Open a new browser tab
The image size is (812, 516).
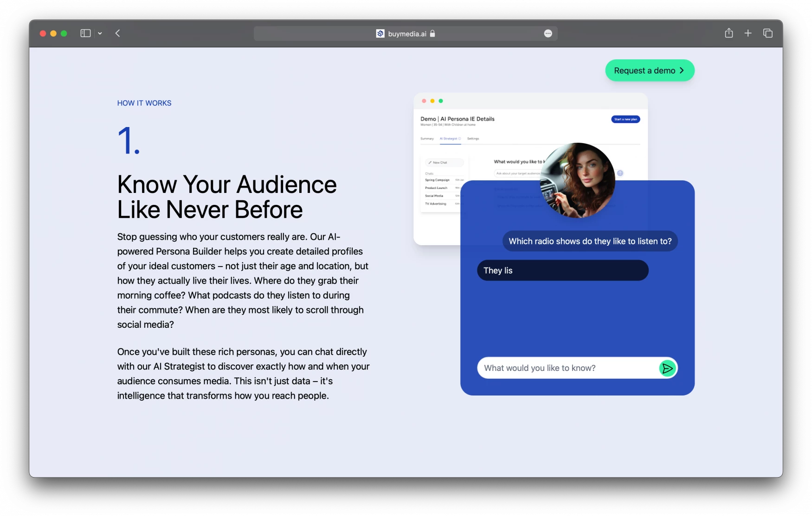(x=748, y=33)
